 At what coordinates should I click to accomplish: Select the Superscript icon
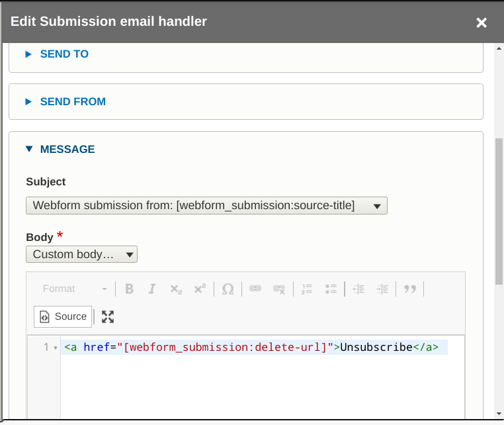pyautogui.click(x=200, y=289)
